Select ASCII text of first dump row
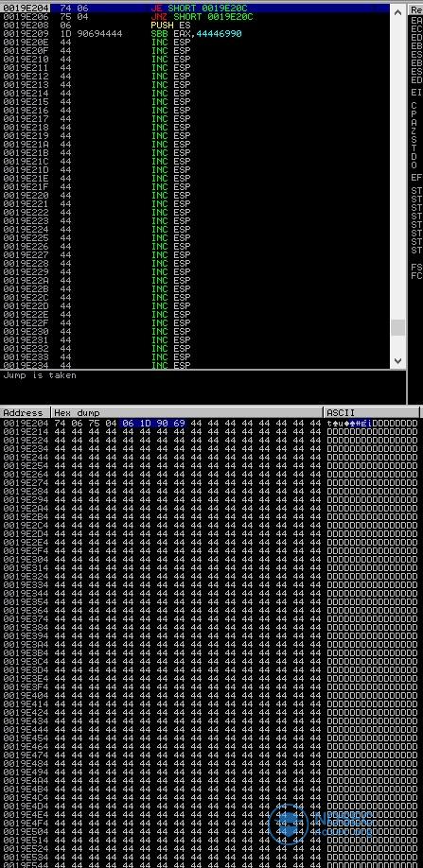This screenshot has height=868, width=423. click(x=372, y=424)
